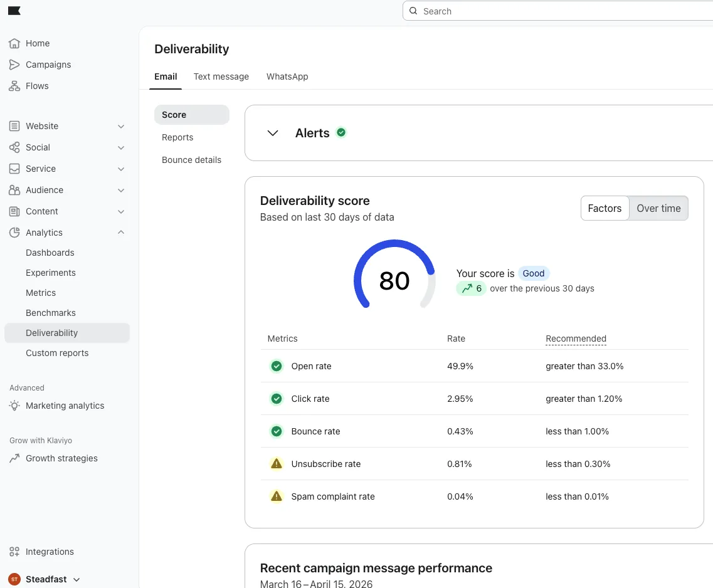Screen dimensions: 713x588
Task: Click the Campaigns paper-plane icon
Action: pos(14,65)
